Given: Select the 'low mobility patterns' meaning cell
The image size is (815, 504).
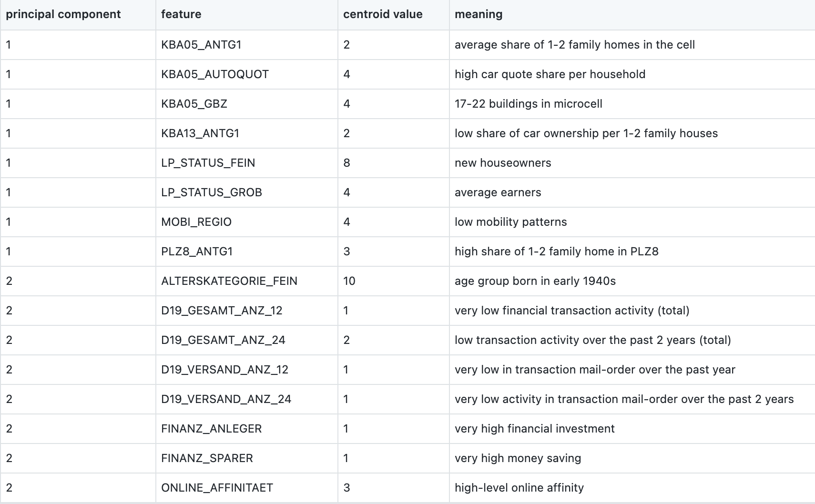Looking at the screenshot, I should (x=511, y=222).
